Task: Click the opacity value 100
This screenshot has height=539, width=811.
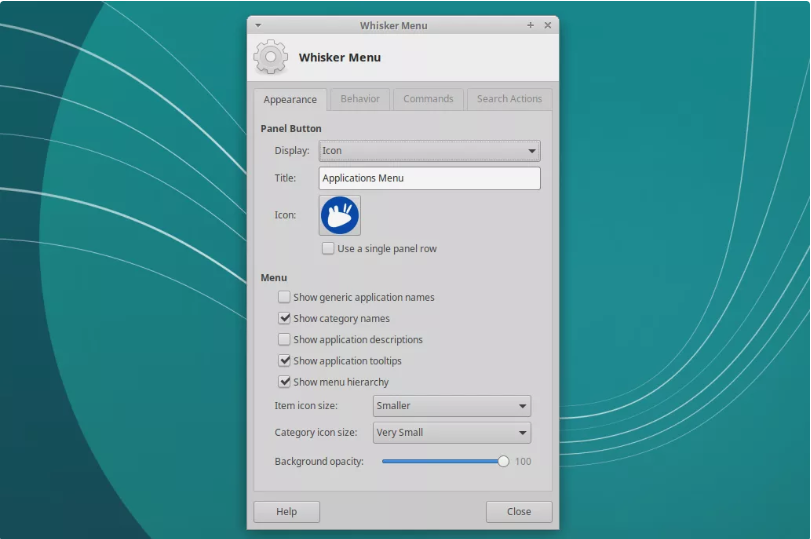Action: coord(523,461)
